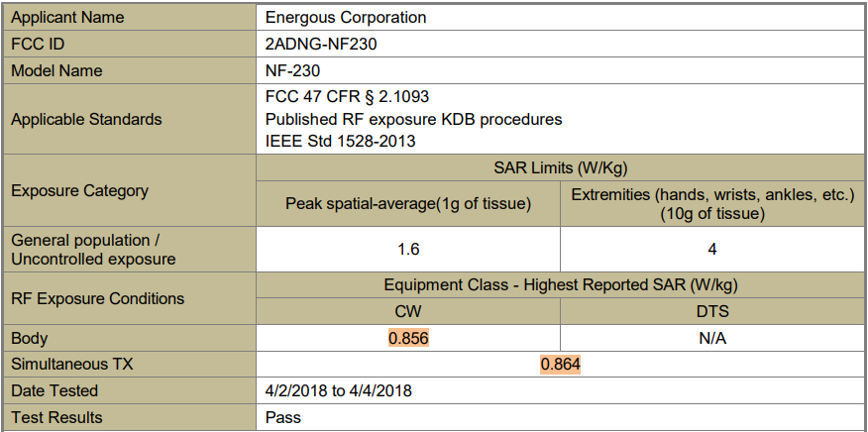Click the RF Exposure Conditions row label
Screen dimensions: 868x432
[x=97, y=298]
